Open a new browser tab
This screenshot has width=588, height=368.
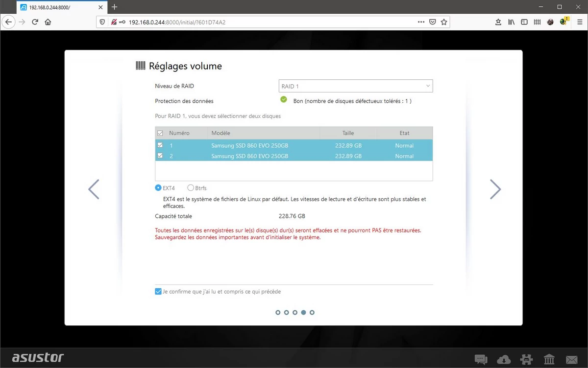click(x=115, y=7)
